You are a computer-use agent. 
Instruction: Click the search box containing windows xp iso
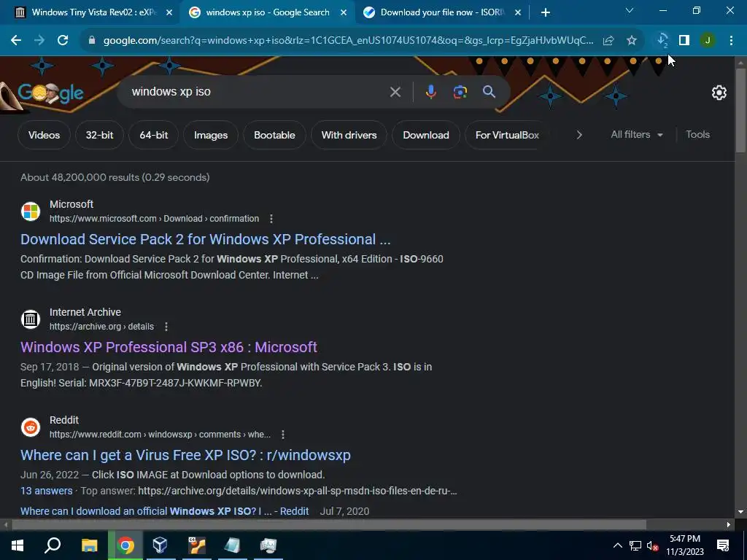[x=258, y=92]
